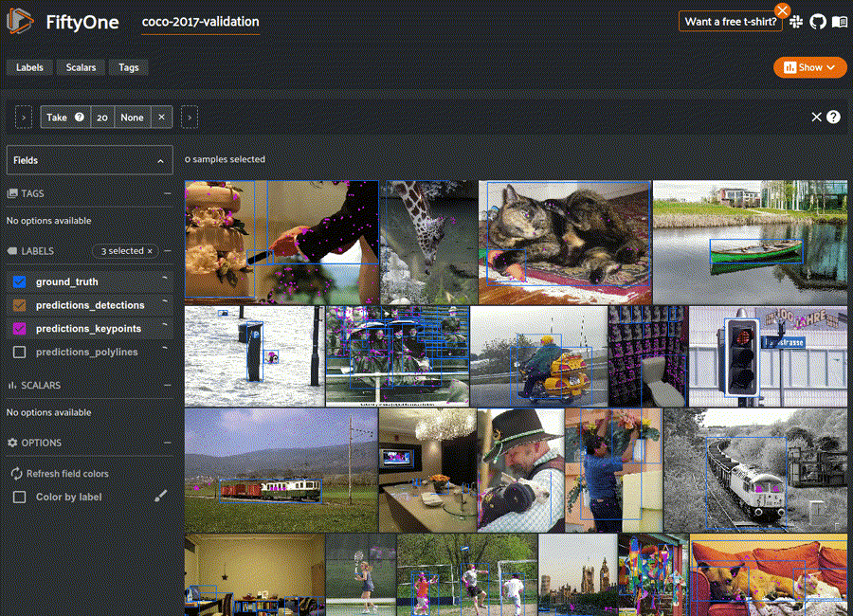Collapse the LABELS section
Image resolution: width=853 pixels, height=616 pixels.
pyautogui.click(x=167, y=251)
